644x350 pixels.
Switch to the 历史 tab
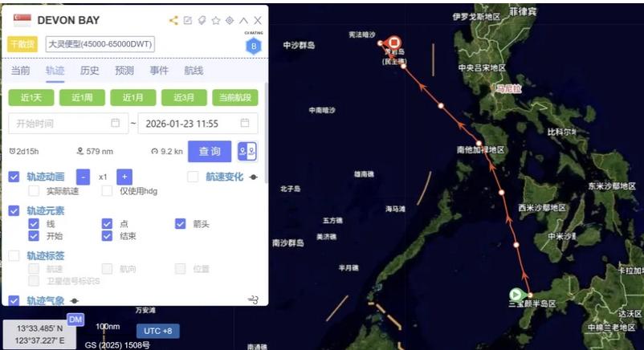click(90, 71)
